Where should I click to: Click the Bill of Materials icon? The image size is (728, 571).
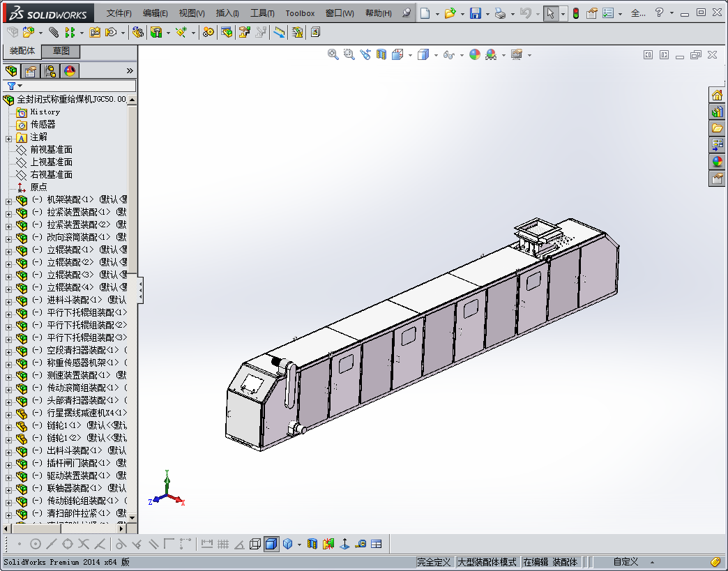click(x=227, y=32)
